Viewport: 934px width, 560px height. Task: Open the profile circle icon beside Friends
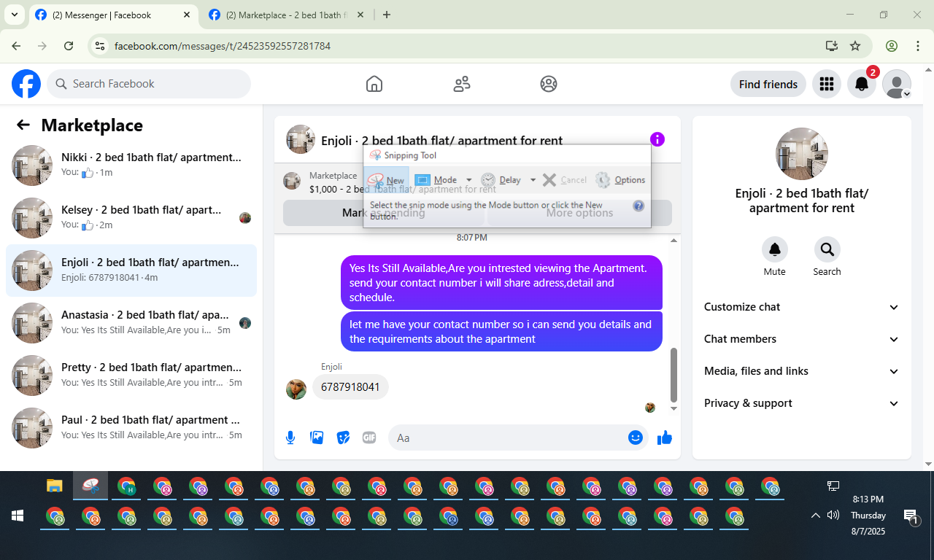(549, 84)
